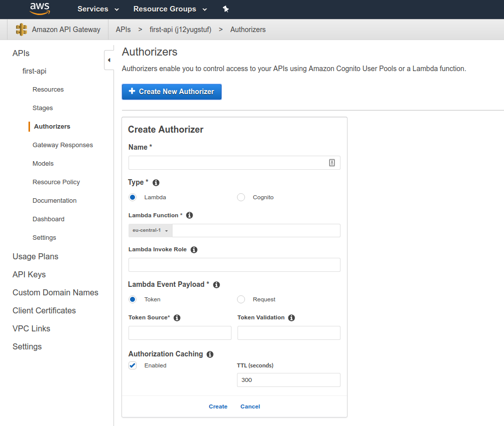Show info for Type field

[x=156, y=183]
